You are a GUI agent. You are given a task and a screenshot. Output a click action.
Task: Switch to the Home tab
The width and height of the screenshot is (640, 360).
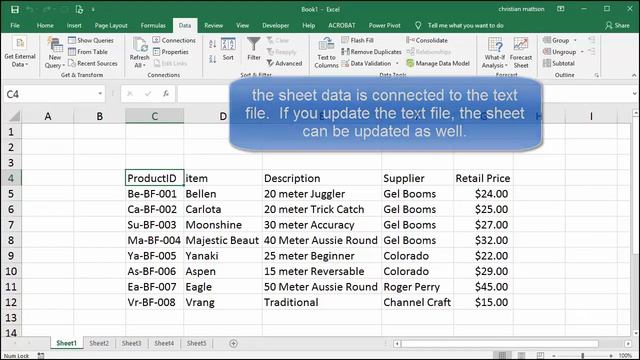[45, 25]
